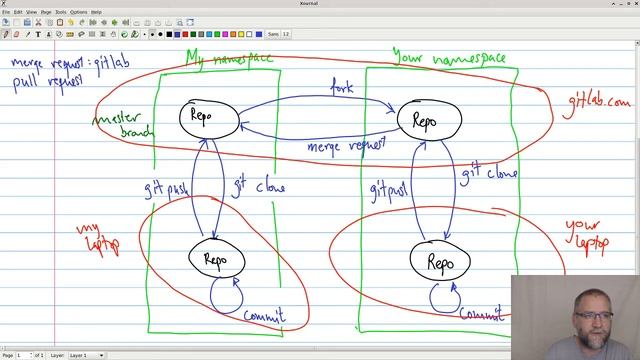Pick the gray color swatch
Image resolution: width=640 pixels, height=360 pixels.
tap(201, 34)
